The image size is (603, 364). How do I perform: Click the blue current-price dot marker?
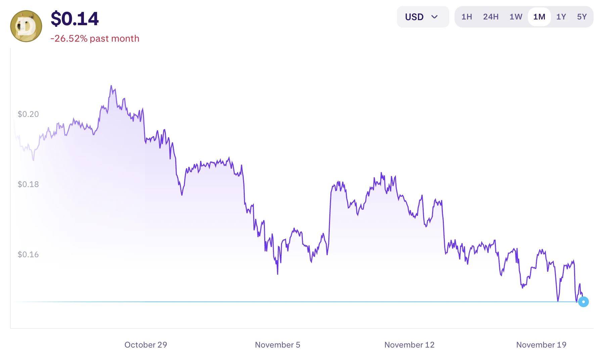[584, 302]
